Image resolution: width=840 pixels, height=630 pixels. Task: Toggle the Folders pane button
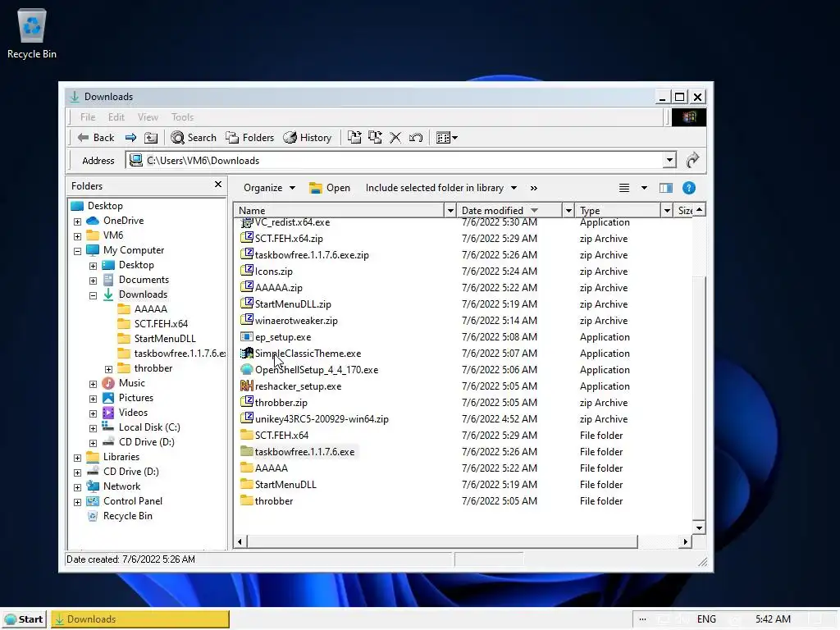coord(249,138)
